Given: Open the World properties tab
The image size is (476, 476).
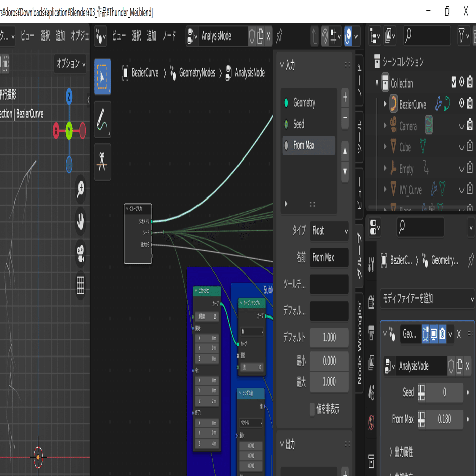Looking at the screenshot, I should [371, 422].
